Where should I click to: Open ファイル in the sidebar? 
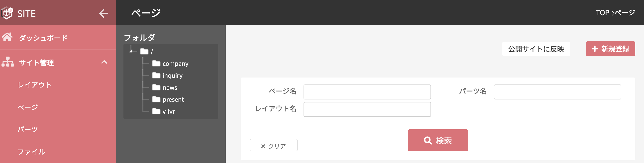pyautogui.click(x=31, y=152)
